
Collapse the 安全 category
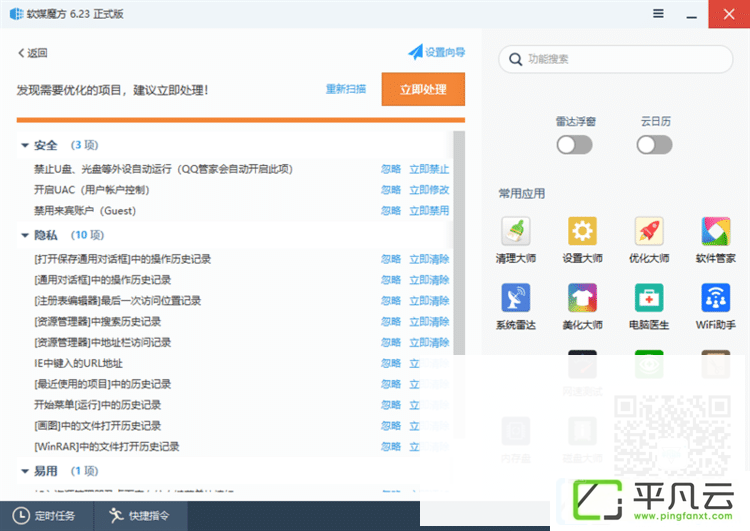point(25,145)
